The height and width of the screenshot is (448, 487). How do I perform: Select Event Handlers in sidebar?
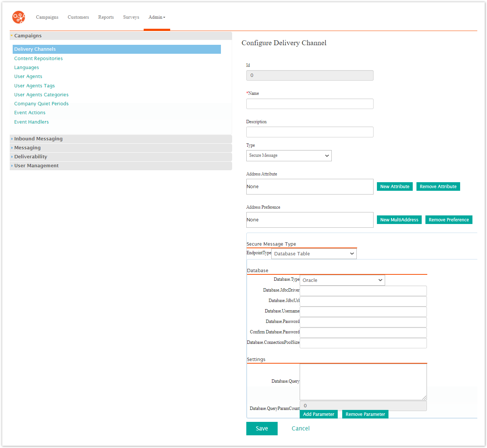pyautogui.click(x=31, y=122)
